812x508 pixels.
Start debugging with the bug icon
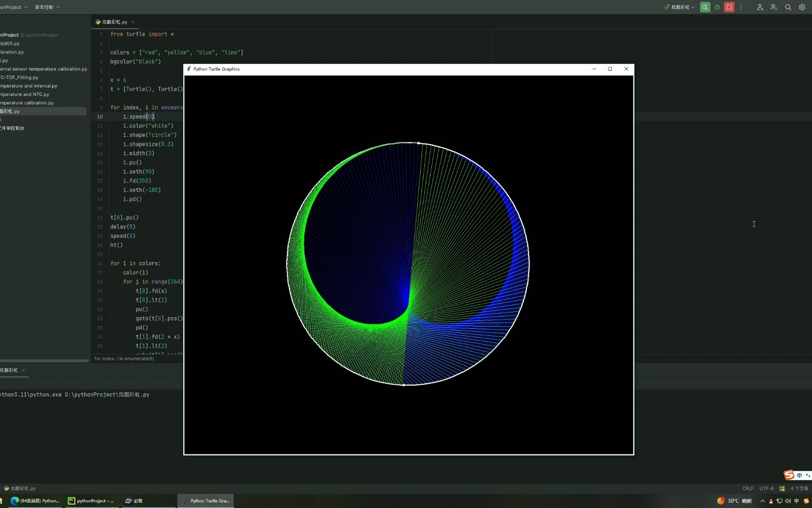coord(717,7)
